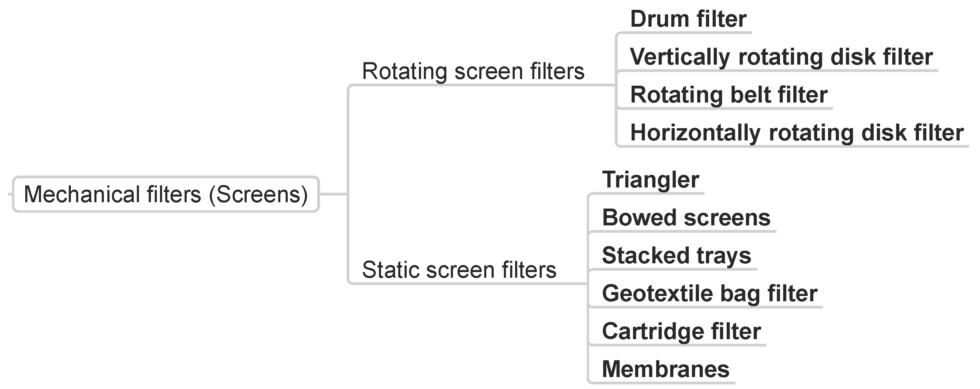Click the underline beneath Rotating screen filters
The width and height of the screenshot is (980, 389).
coord(479,85)
